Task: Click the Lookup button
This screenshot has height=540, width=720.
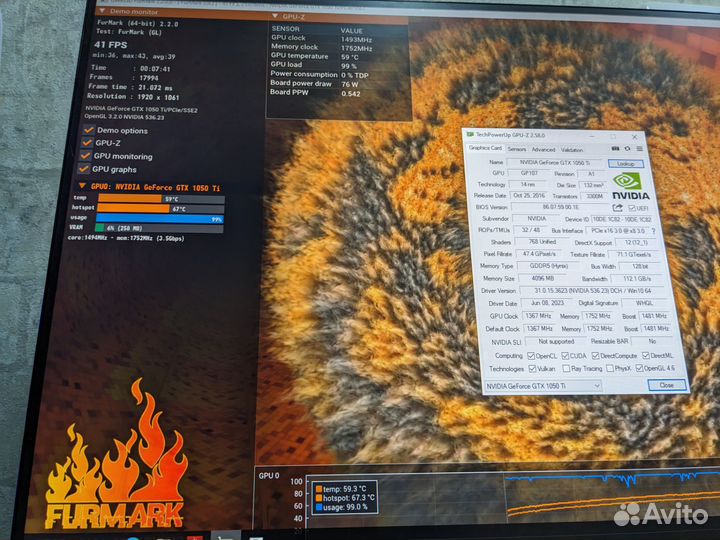Action: click(x=625, y=163)
